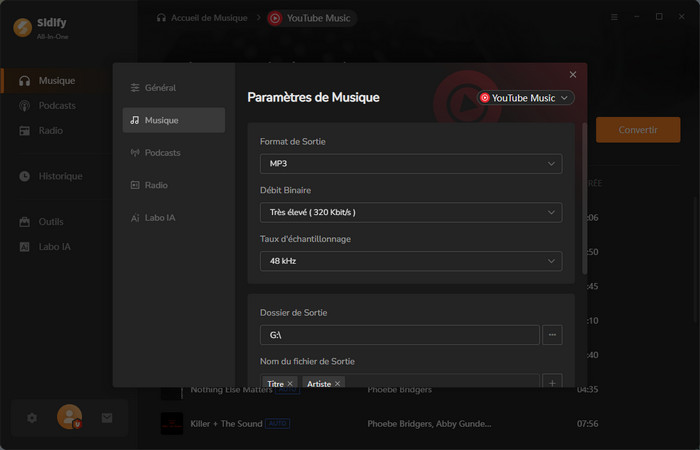700x450 pixels.
Task: Click the Killer + The Sound thumbnail
Action: 172,424
